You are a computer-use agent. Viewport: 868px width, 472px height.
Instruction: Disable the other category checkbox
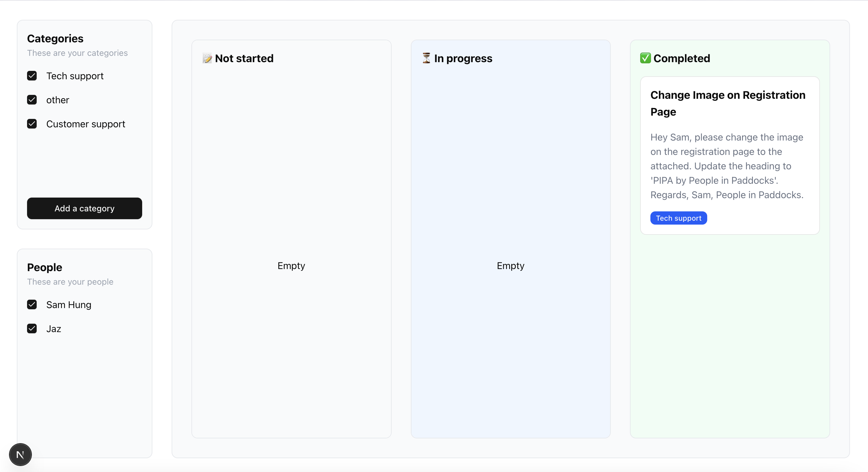32,100
